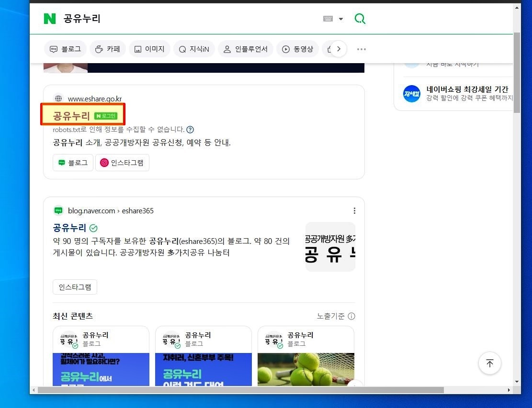Viewport: 532px width, 408px height.
Task: Click the globe icon beside eshare.go.kr
Action: point(58,99)
